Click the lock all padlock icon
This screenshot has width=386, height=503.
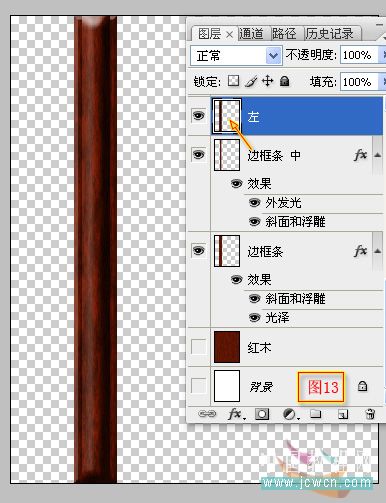pyautogui.click(x=284, y=81)
